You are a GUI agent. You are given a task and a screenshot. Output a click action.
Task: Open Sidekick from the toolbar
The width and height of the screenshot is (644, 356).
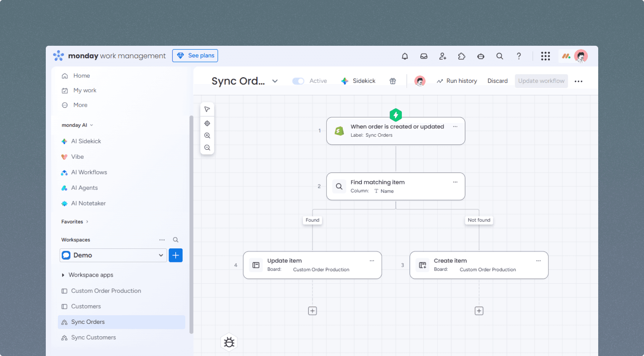coord(358,81)
